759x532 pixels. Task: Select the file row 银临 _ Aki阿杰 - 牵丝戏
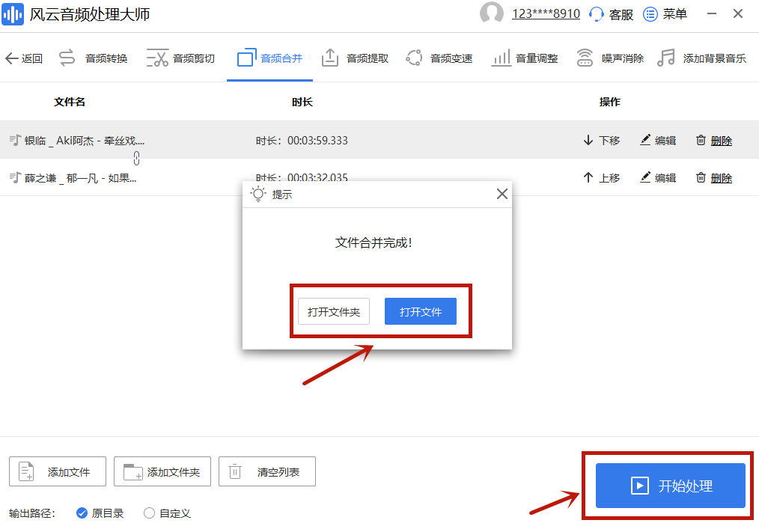click(x=379, y=140)
